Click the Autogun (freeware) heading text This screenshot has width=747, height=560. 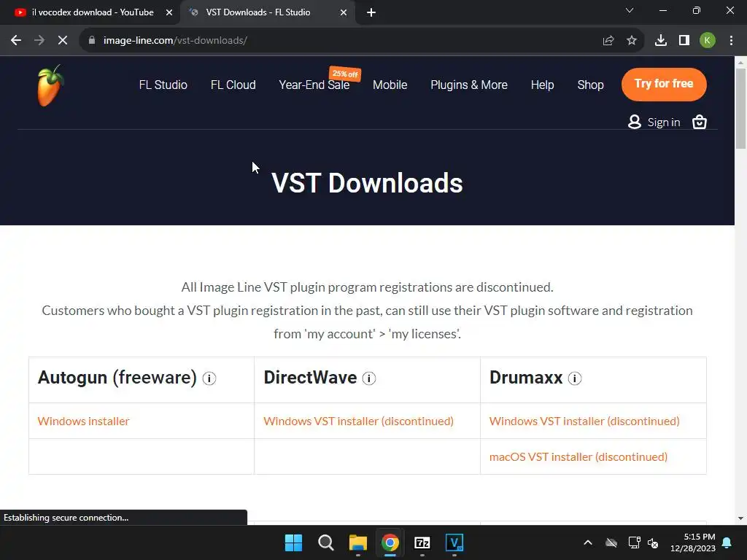tap(117, 378)
